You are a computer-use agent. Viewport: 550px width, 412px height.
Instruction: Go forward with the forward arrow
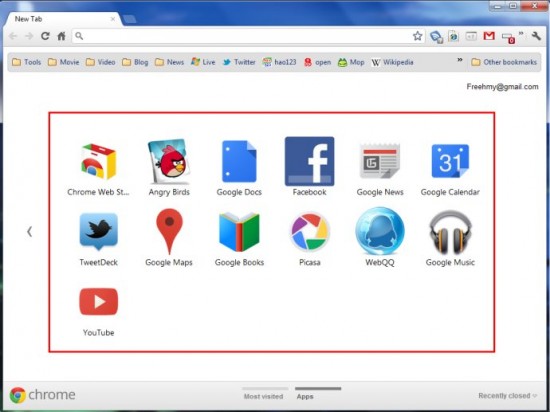point(29,36)
